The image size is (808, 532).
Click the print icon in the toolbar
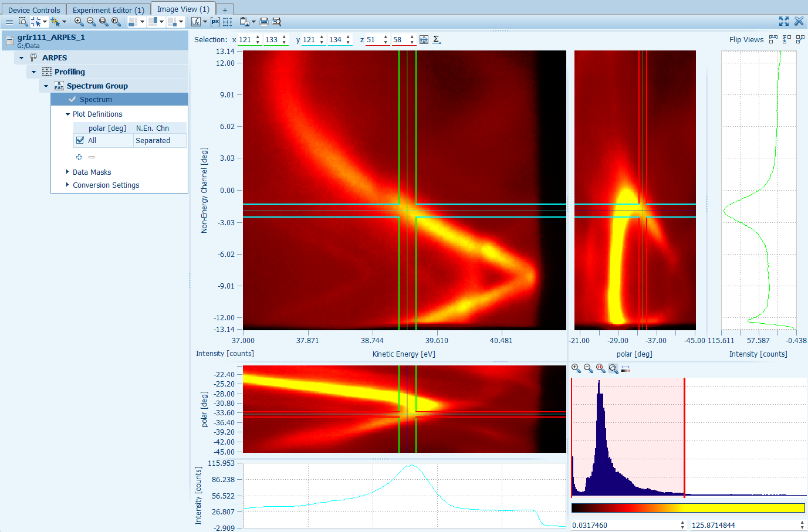click(264, 22)
